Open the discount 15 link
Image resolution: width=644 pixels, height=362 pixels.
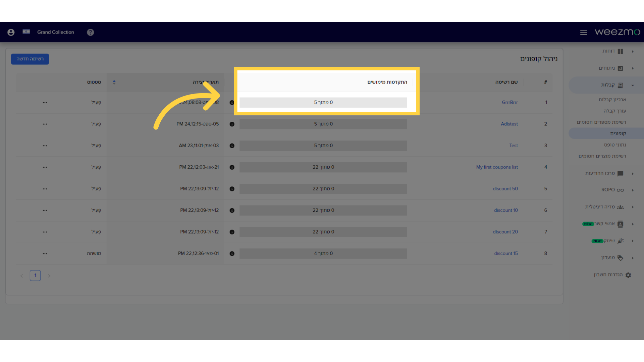506,253
